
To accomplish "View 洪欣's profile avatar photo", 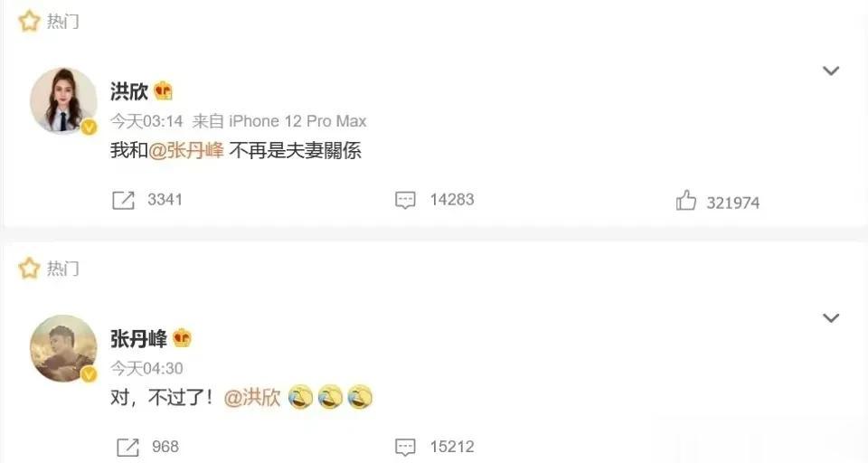I will pyautogui.click(x=63, y=100).
